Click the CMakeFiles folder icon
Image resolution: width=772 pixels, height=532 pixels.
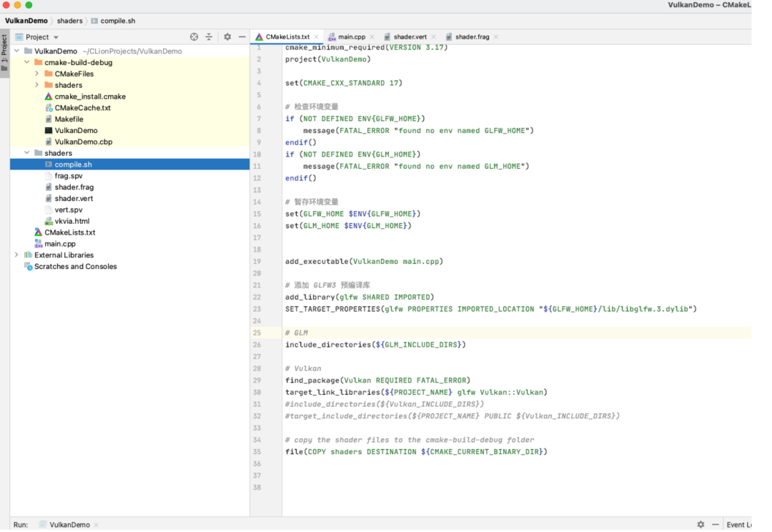49,74
